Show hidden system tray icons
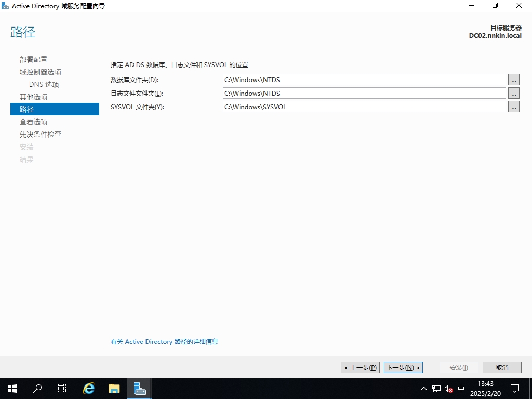The height and width of the screenshot is (399, 532). (x=424, y=389)
